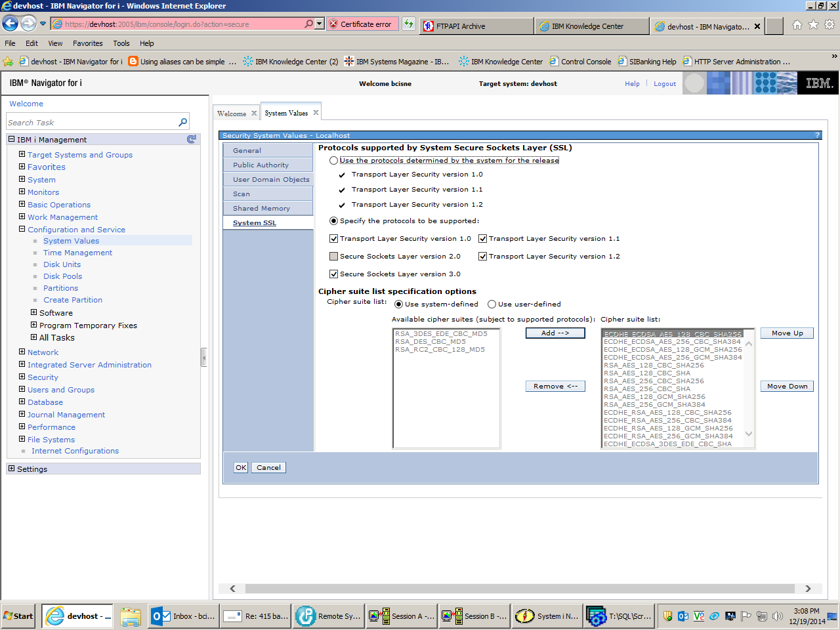
Task: Click the Move Down button
Action: pyautogui.click(x=787, y=387)
